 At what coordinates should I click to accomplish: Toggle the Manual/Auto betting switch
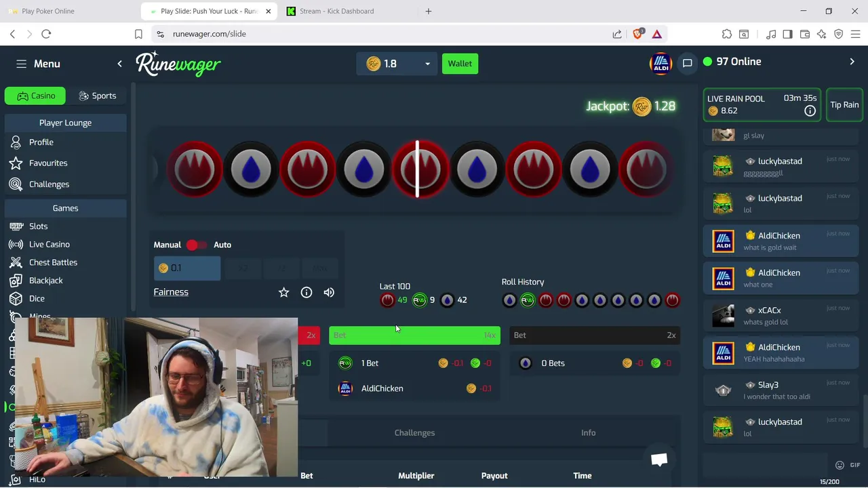click(x=197, y=245)
